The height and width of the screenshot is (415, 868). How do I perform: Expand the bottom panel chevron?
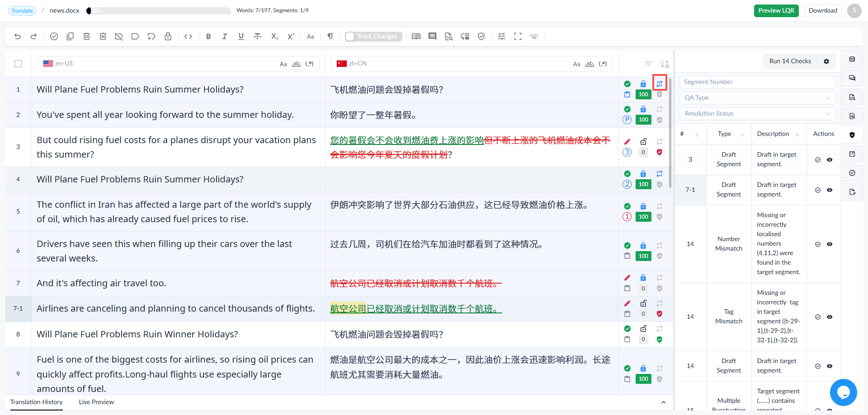click(x=663, y=402)
